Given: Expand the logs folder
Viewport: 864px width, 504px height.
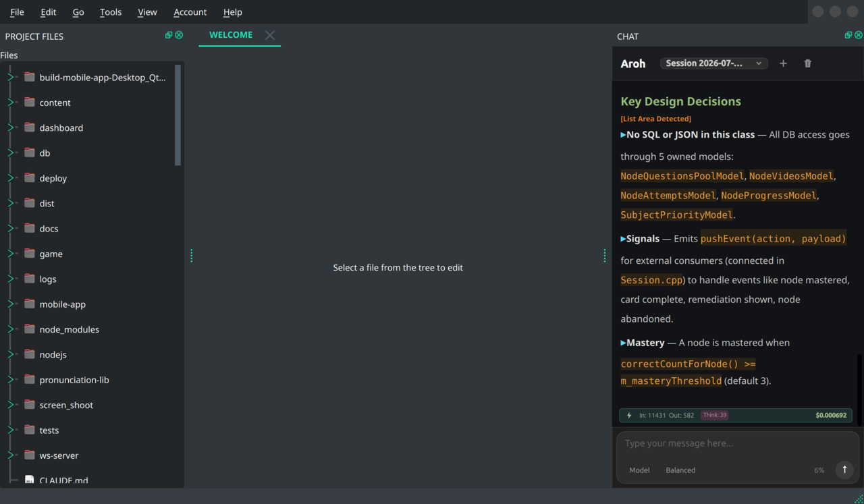Looking at the screenshot, I should (11, 279).
